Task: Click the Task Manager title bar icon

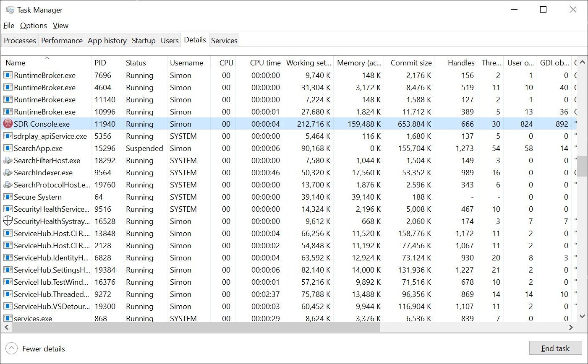Action: [x=10, y=10]
